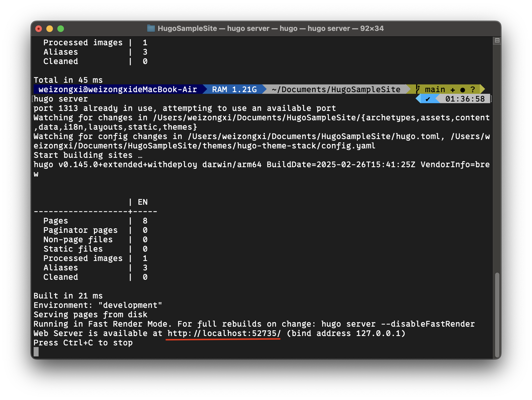Click the '01:36:58' time in prompt
Screen dimensions: 532x400
[465, 99]
